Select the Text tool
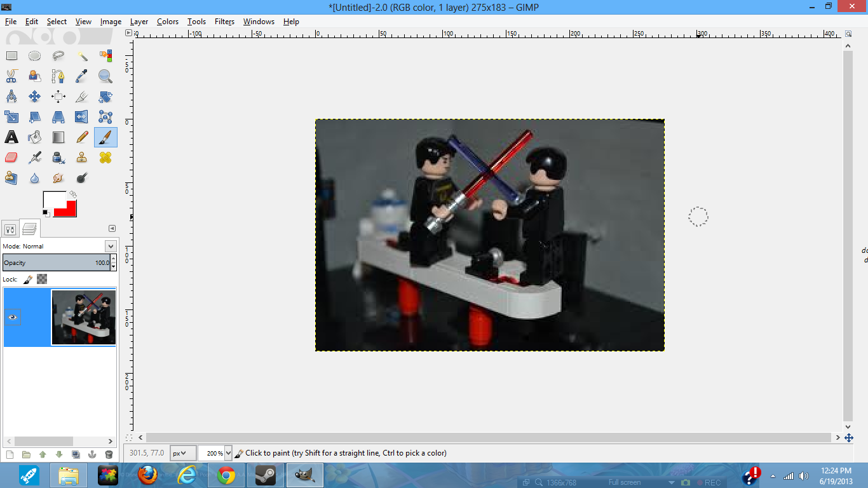 (x=11, y=137)
